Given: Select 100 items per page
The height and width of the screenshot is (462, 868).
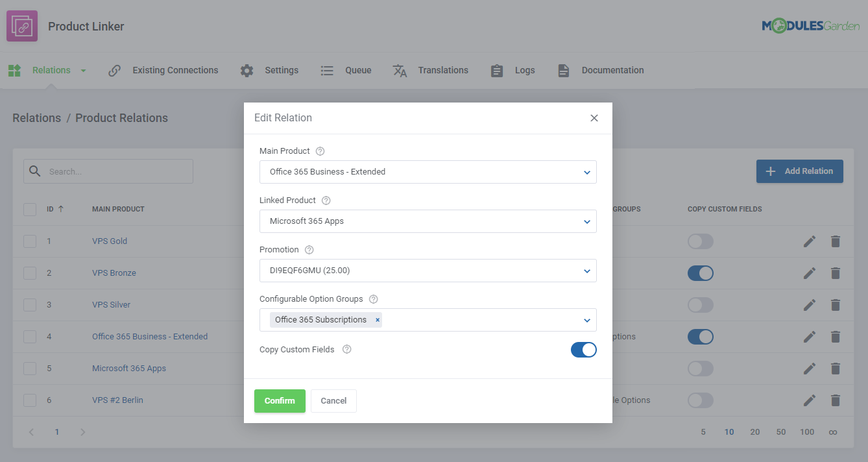Looking at the screenshot, I should click(807, 432).
